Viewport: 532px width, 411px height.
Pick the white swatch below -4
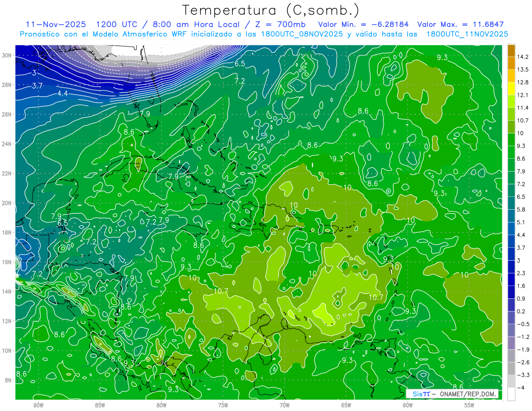coord(511,394)
